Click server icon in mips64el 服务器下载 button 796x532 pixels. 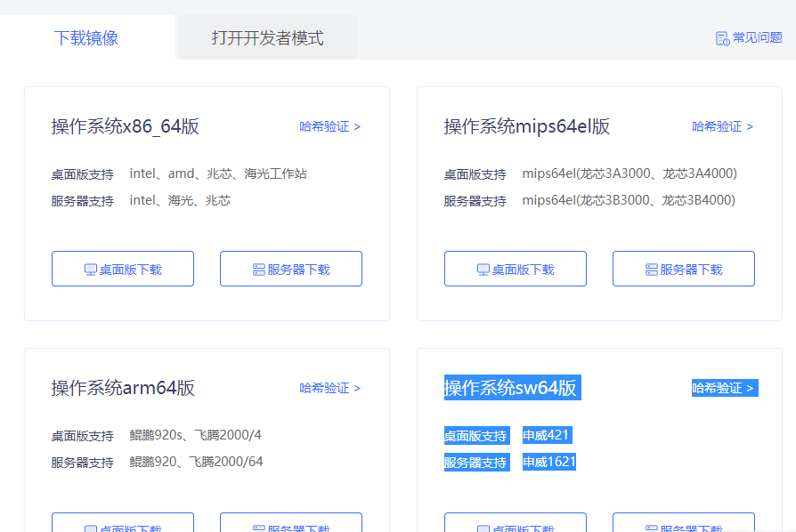(x=652, y=270)
